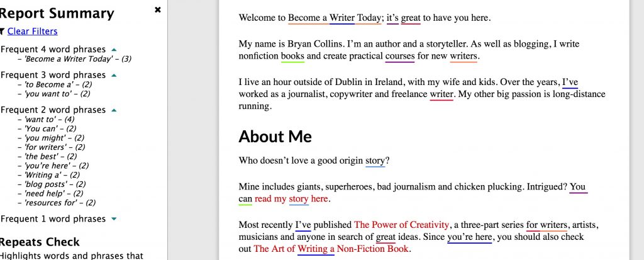Select 'blog posts' phrase entry
The height and width of the screenshot is (260, 644).
pos(52,184)
